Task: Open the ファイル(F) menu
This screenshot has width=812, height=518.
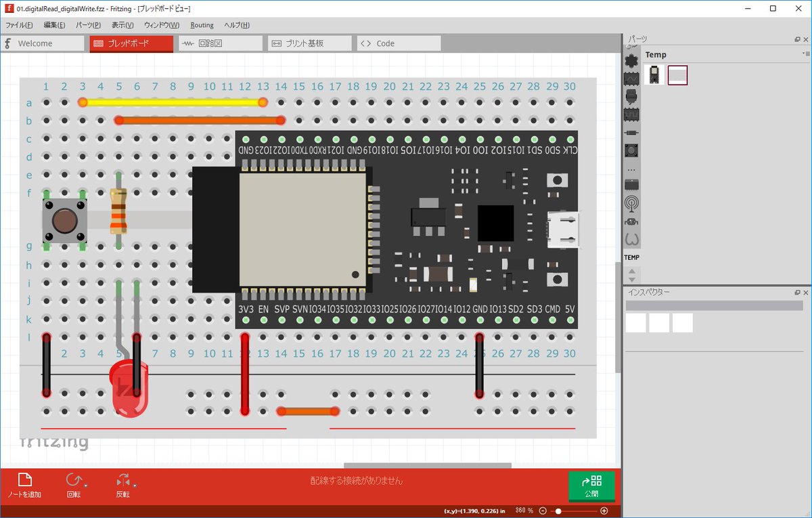Action: [19, 25]
